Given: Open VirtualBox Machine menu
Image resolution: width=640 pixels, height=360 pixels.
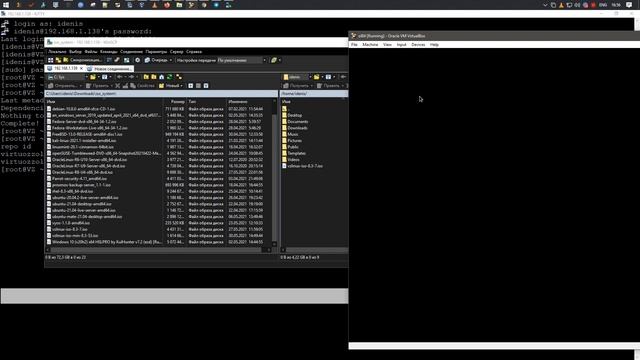Looking at the screenshot, I should (x=370, y=44).
